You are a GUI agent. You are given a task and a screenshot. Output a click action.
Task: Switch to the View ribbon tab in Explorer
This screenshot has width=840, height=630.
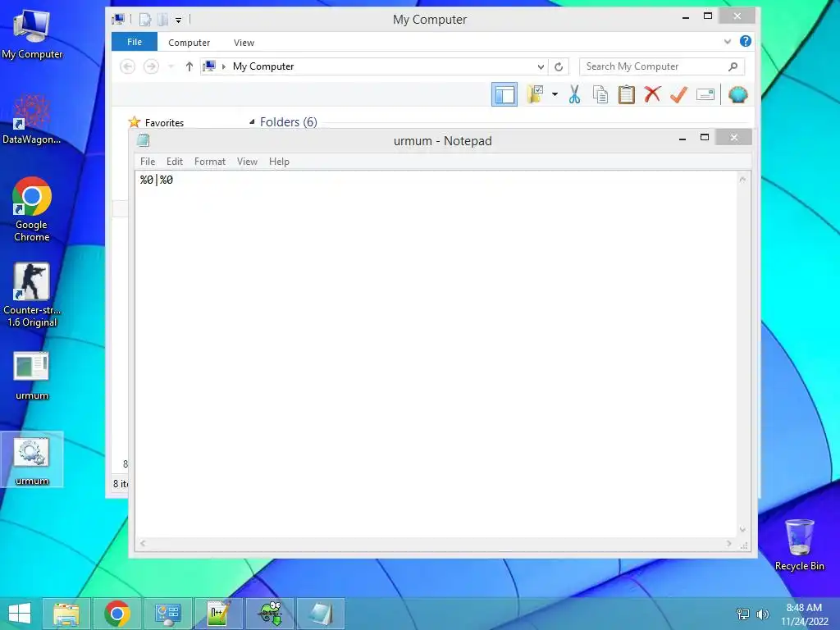pos(244,43)
